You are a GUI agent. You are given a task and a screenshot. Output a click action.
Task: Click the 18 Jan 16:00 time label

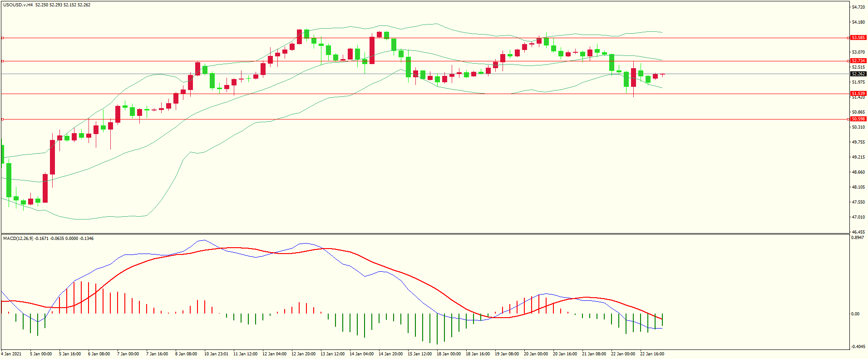478,354
